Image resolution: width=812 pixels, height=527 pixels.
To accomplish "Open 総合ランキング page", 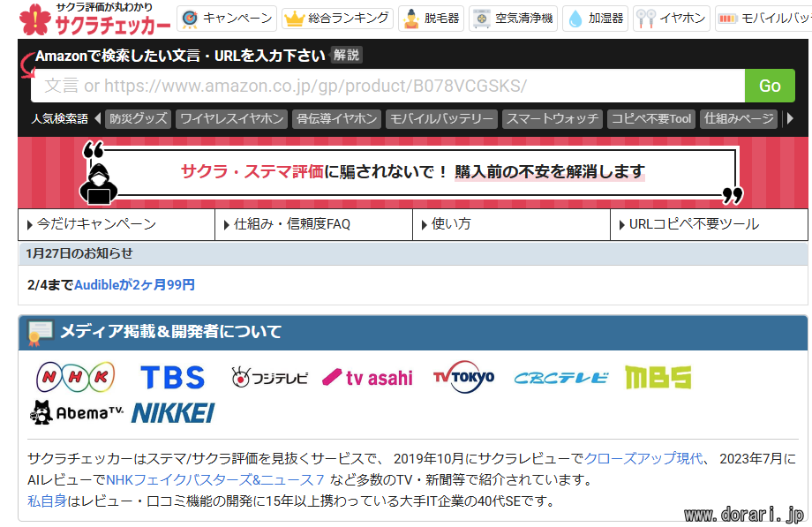I will coord(338,19).
